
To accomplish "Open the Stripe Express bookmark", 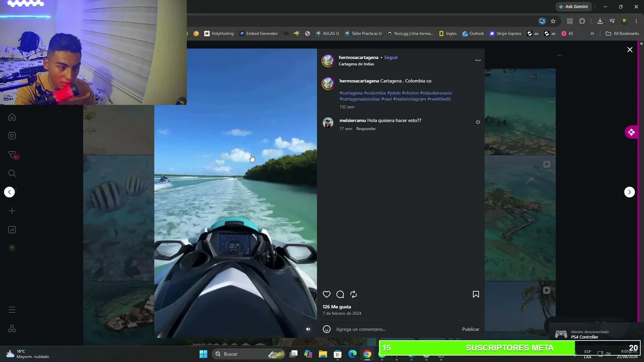I will 506,34.
